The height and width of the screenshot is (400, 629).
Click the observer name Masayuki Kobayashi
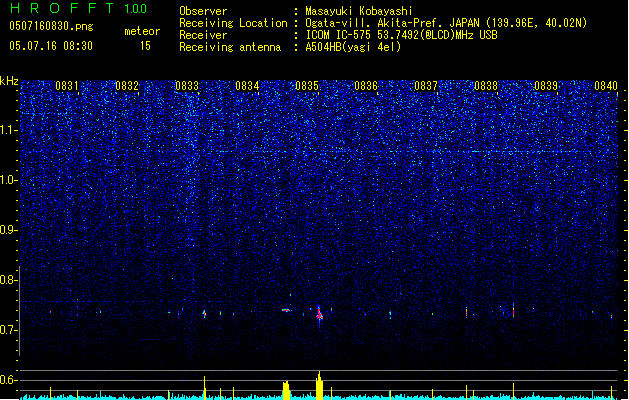[x=359, y=11]
